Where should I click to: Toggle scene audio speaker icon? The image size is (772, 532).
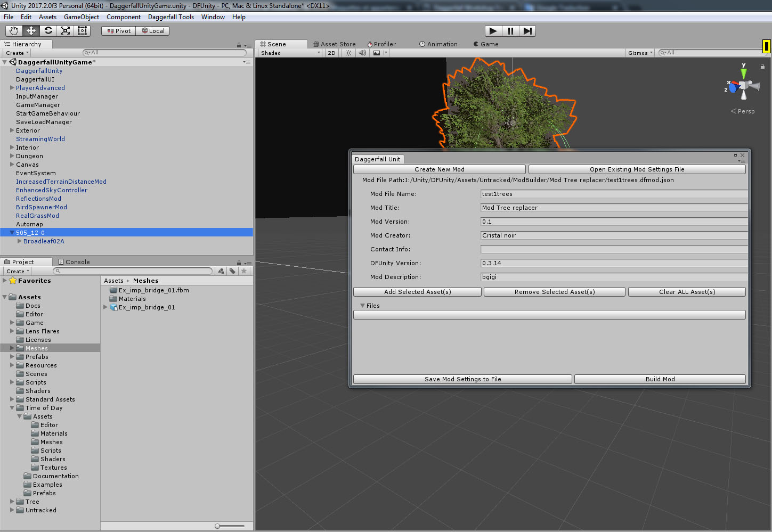362,53
